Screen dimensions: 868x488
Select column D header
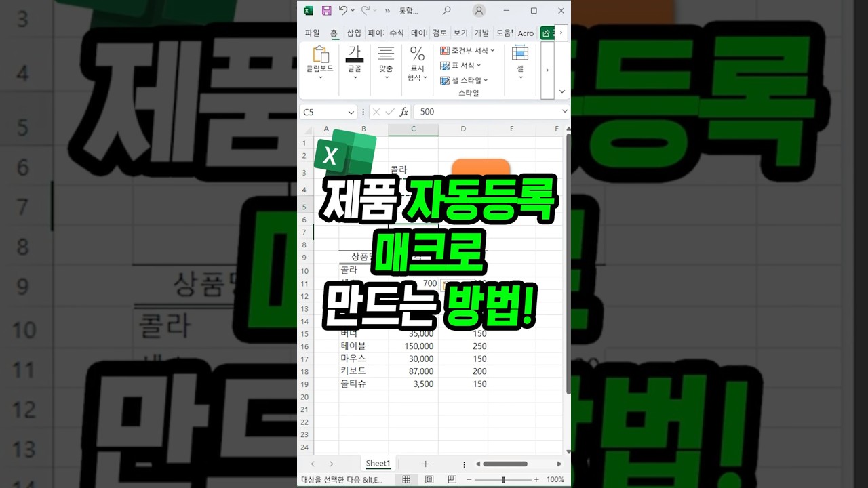(463, 129)
